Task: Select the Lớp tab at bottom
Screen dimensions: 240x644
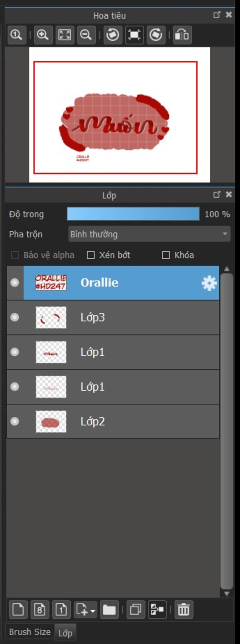Action: [x=65, y=633]
